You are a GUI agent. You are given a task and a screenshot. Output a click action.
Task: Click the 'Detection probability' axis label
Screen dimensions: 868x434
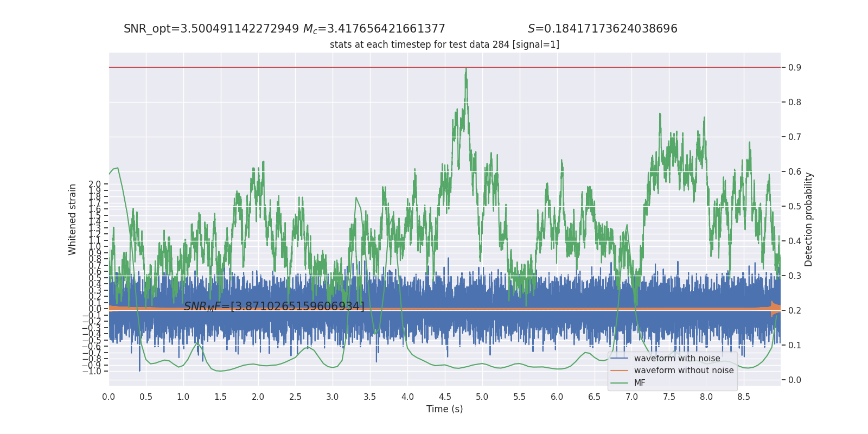(x=808, y=219)
